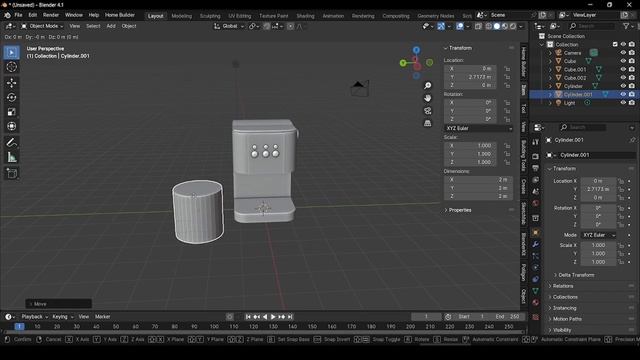This screenshot has height=360, width=640.
Task: Expand the Motion Paths section
Action: pyautogui.click(x=567, y=319)
